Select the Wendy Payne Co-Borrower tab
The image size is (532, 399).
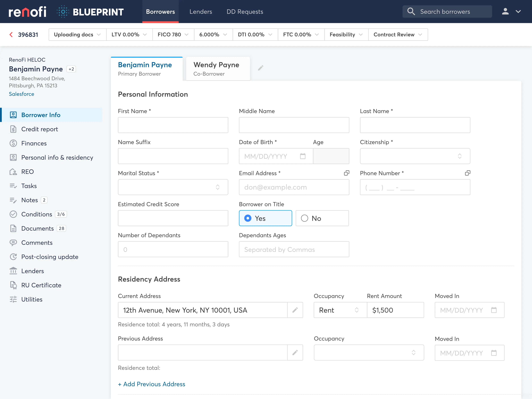point(218,69)
